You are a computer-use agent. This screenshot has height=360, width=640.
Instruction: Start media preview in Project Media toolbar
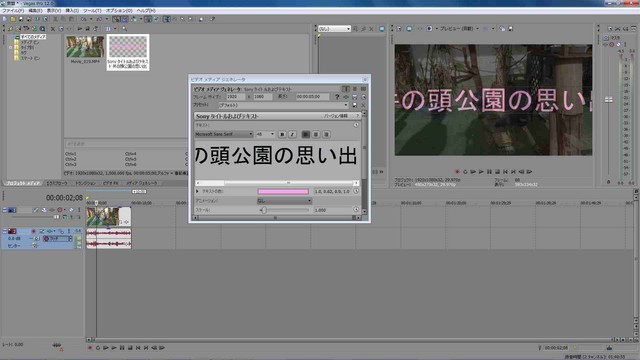coord(80,29)
